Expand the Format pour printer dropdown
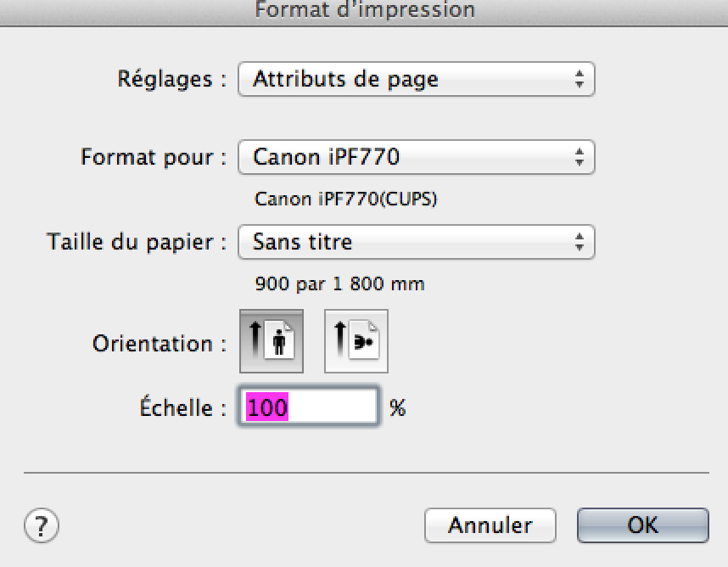The image size is (728, 567). coord(407,157)
